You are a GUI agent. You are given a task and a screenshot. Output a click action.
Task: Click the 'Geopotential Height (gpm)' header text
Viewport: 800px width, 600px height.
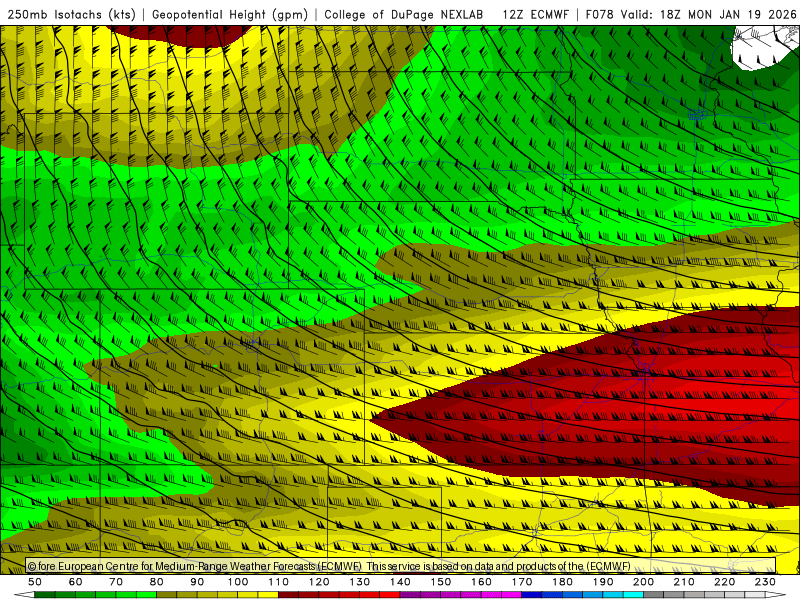(x=230, y=15)
